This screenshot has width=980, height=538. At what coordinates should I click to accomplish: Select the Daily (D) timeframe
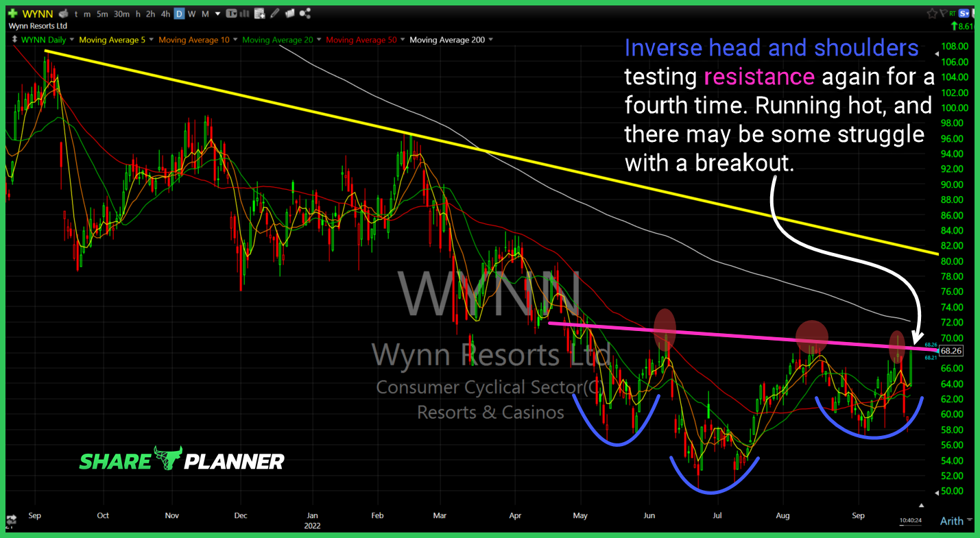click(x=179, y=14)
